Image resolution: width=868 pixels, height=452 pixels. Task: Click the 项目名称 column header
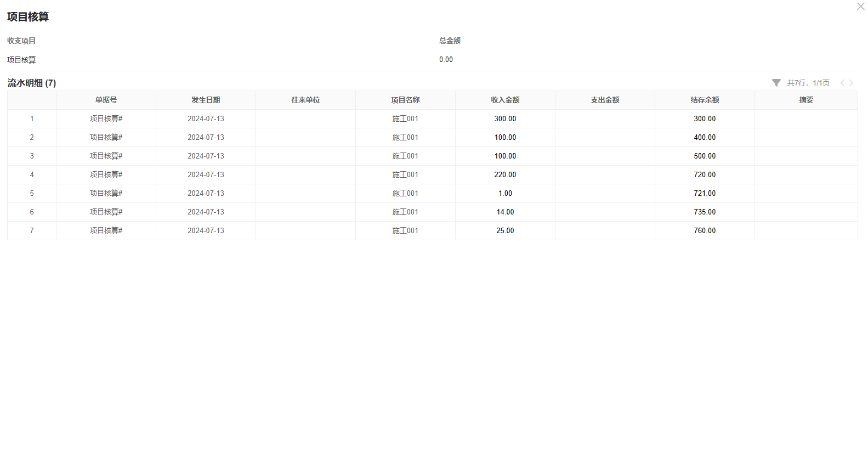point(405,100)
